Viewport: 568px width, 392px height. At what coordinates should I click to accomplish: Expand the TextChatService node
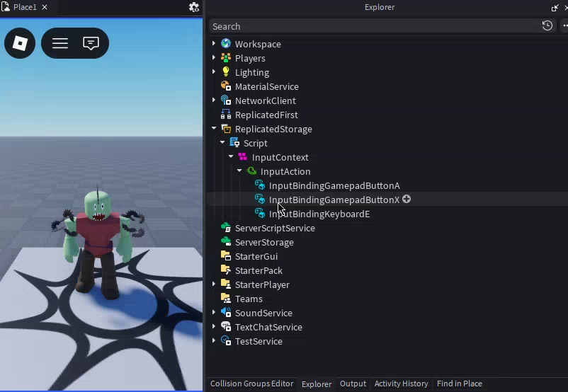(x=214, y=326)
